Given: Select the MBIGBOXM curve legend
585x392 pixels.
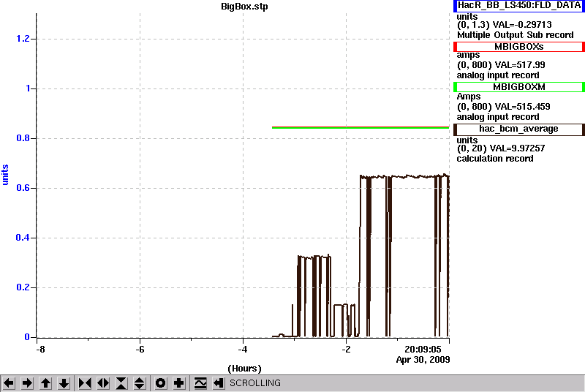Looking at the screenshot, I should click(519, 87).
